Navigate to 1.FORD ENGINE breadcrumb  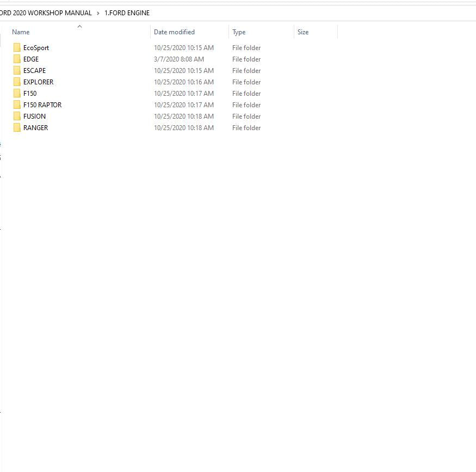pos(127,13)
